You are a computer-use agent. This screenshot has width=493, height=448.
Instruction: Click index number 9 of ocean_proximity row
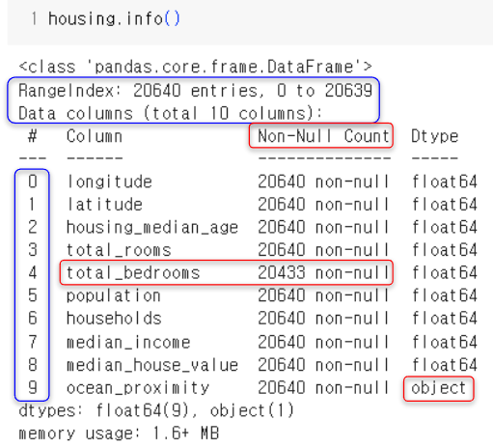(33, 387)
